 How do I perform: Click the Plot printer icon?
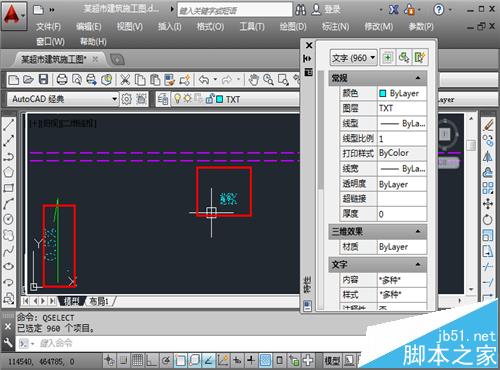pos(62,79)
